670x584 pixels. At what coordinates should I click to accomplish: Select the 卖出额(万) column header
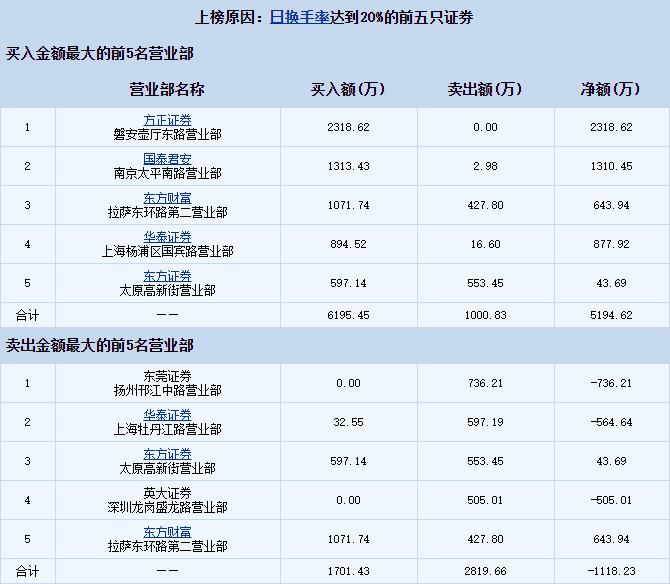(485, 89)
